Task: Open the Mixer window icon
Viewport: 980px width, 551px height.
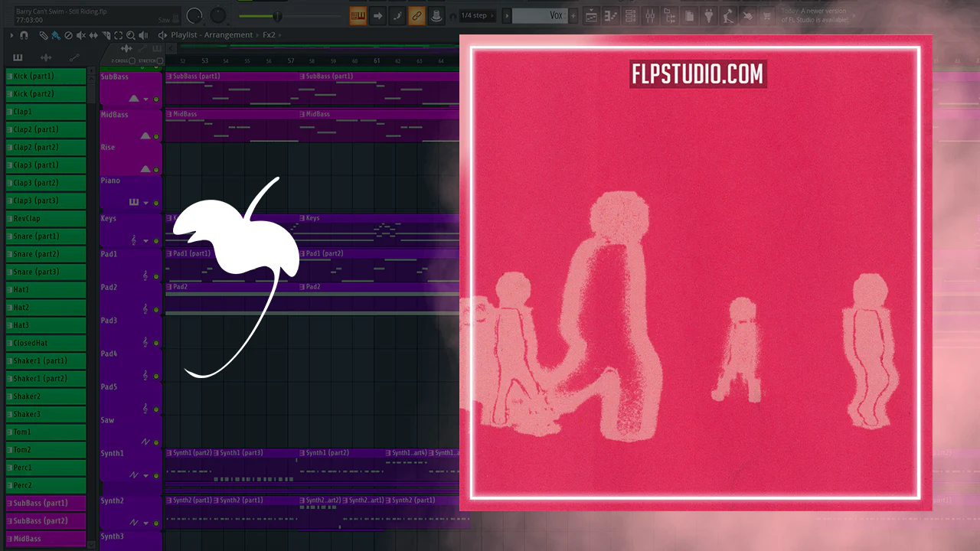Action: pos(650,15)
